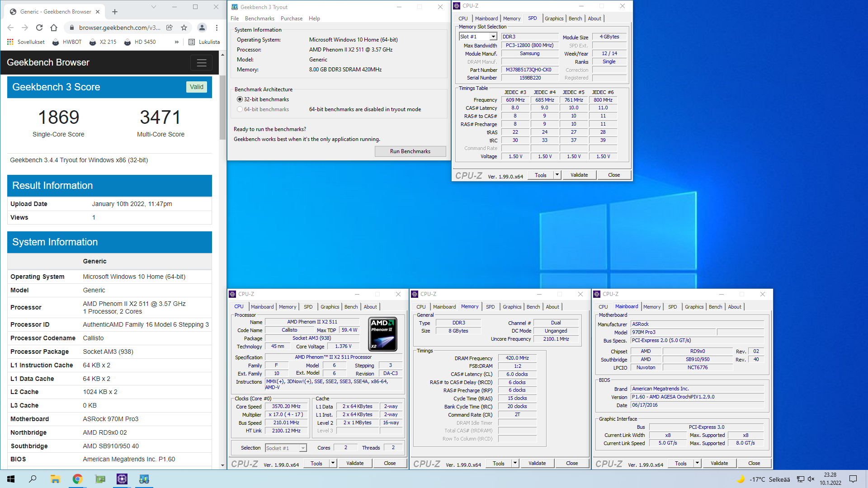The width and height of the screenshot is (868, 488).
Task: Click the Part Number M378B5173QH0-CK0 field
Action: pyautogui.click(x=529, y=70)
